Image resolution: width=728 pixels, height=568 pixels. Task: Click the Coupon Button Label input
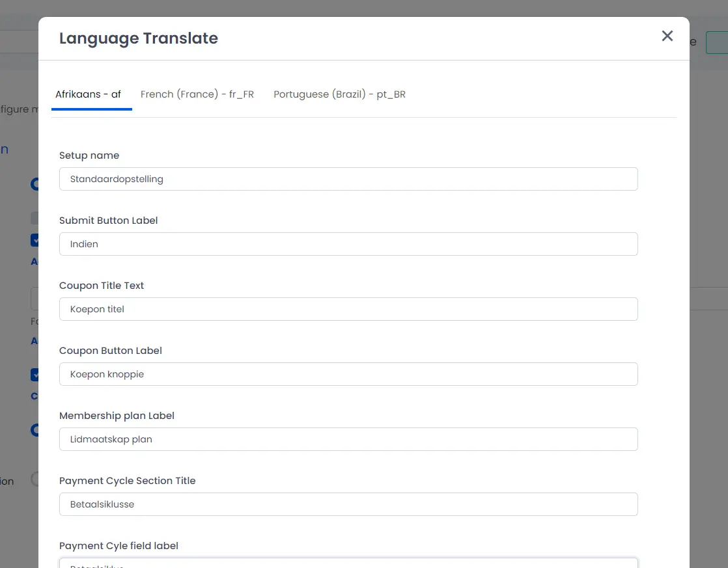tap(348, 374)
